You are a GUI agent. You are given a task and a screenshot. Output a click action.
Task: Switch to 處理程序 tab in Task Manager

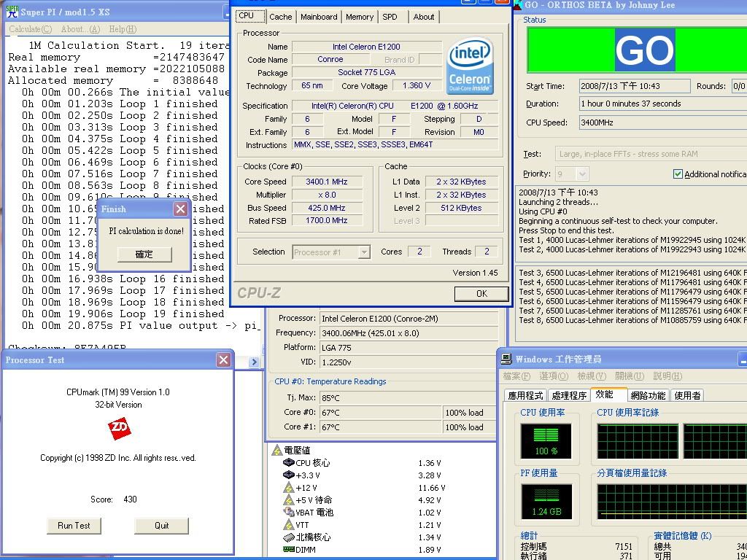[569, 395]
